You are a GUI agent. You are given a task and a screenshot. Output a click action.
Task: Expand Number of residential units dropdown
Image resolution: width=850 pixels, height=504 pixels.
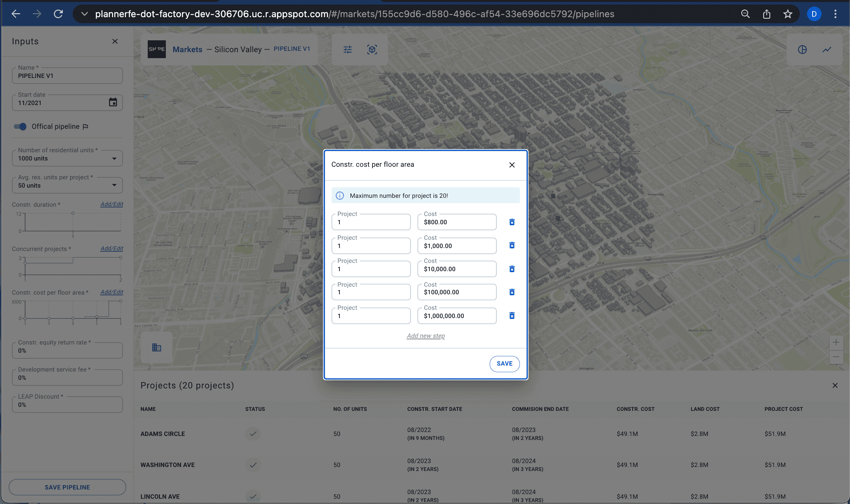114,159
